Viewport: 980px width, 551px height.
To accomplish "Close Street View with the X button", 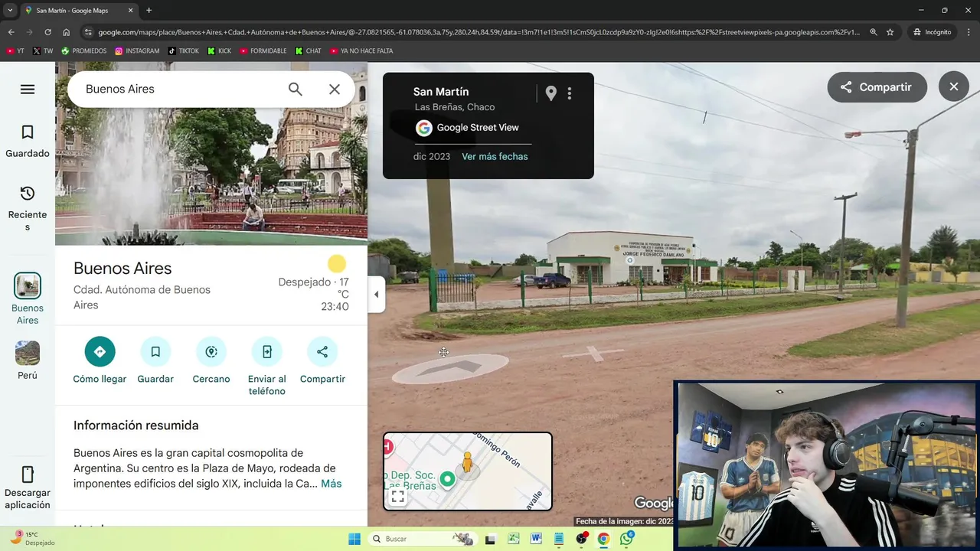I will tap(953, 87).
